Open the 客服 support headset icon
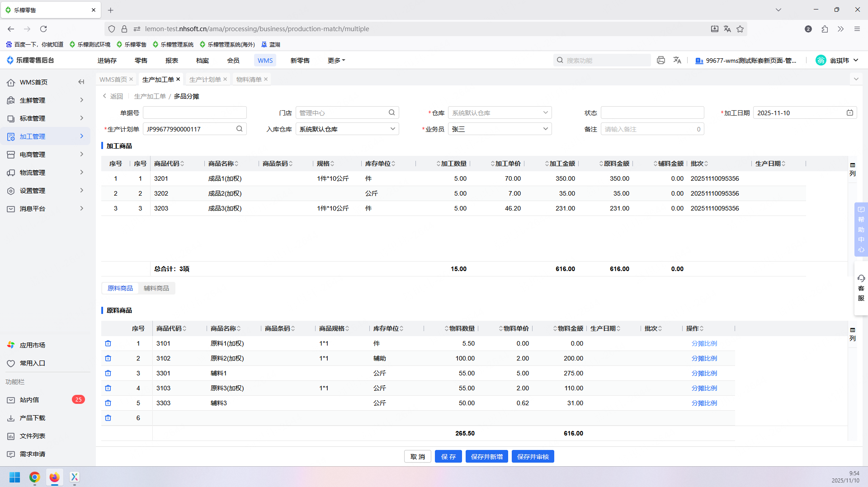The height and width of the screenshot is (487, 868). point(861,279)
